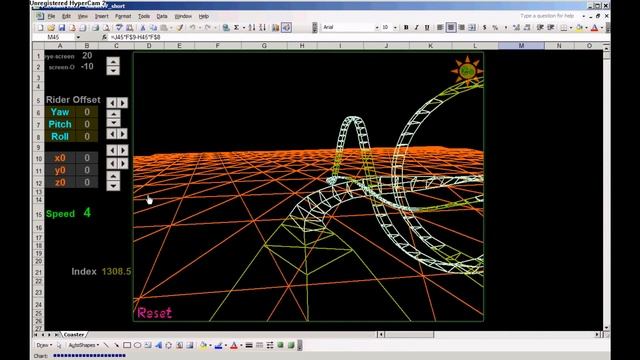The height and width of the screenshot is (360, 640).
Task: Click Fill Color bucket in Formatting toolbar
Action: [x=580, y=27]
